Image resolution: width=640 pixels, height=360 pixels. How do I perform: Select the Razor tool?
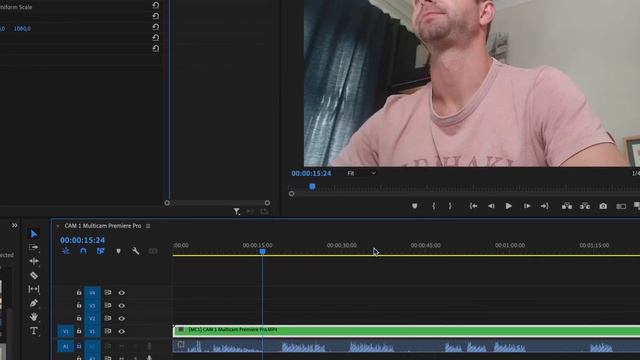point(34,275)
